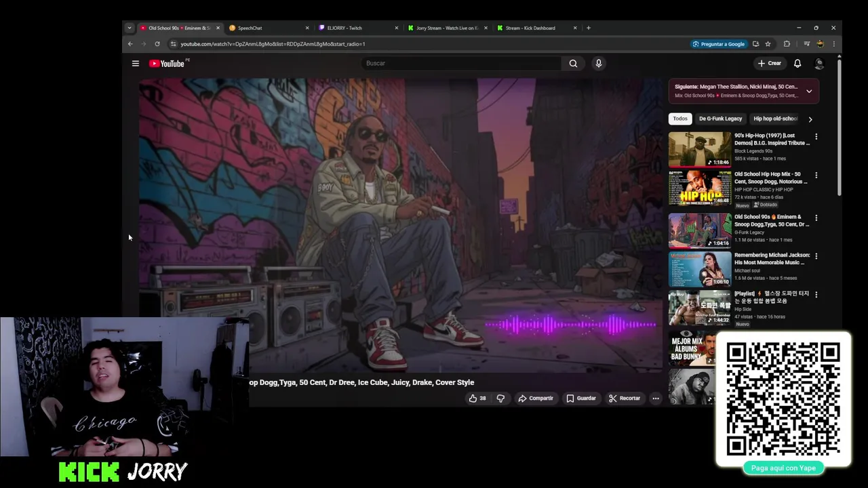Image resolution: width=868 pixels, height=488 pixels.
Task: Close the SpeechChat tab
Action: [307, 28]
